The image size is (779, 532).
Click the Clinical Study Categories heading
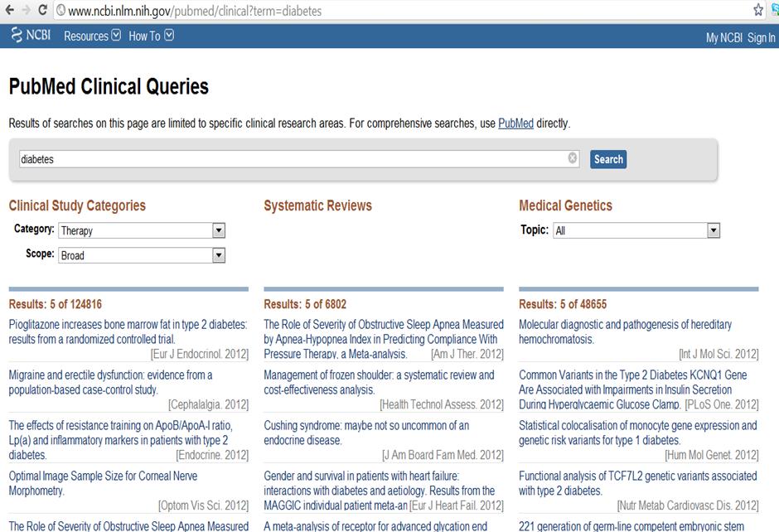coord(77,206)
